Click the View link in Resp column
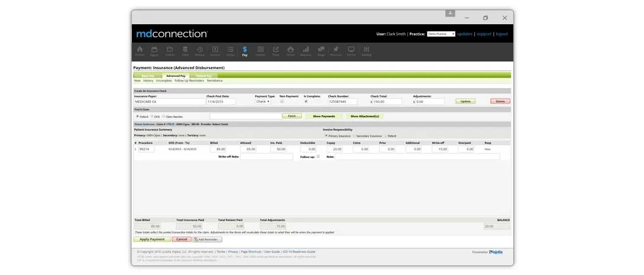644x275 pixels. tap(487, 150)
